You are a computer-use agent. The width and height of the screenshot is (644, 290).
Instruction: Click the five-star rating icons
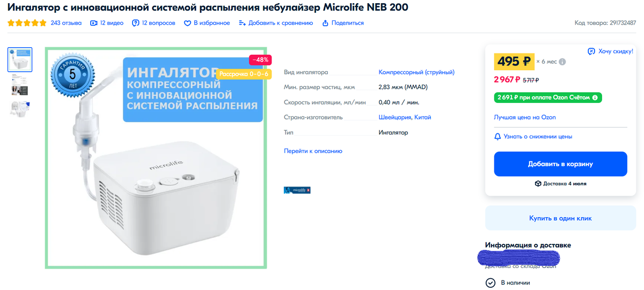click(27, 23)
